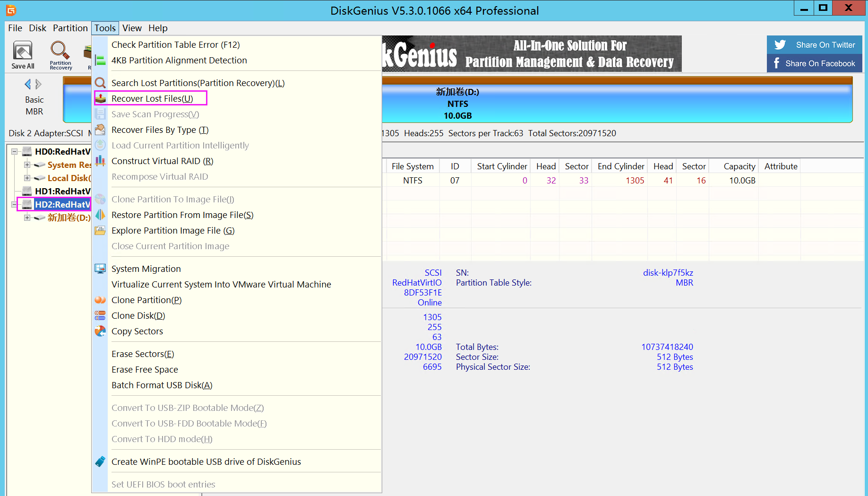
Task: Click the System Migration icon
Action: (100, 269)
